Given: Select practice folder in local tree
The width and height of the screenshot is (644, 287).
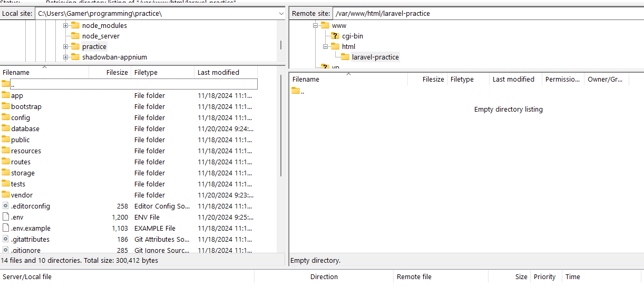Looking at the screenshot, I should tap(94, 46).
